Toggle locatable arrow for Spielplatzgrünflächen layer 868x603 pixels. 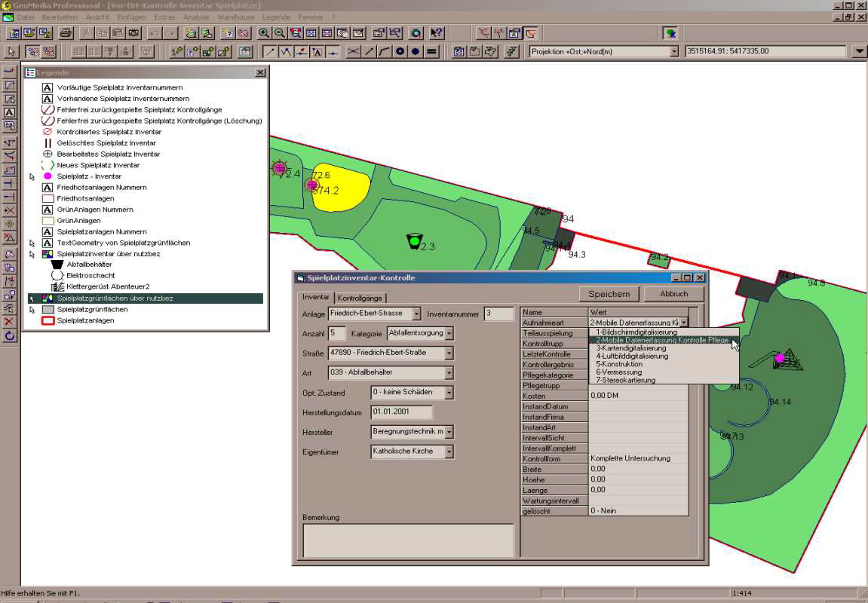click(x=32, y=309)
